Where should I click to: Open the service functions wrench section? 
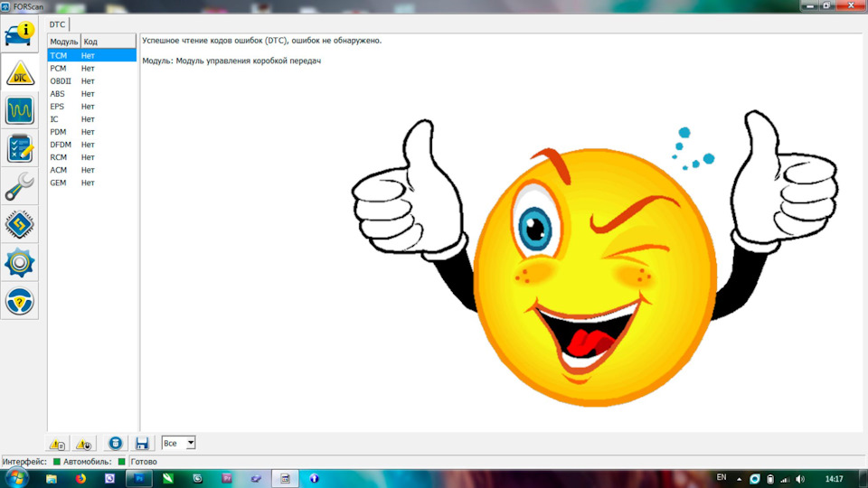click(x=19, y=186)
